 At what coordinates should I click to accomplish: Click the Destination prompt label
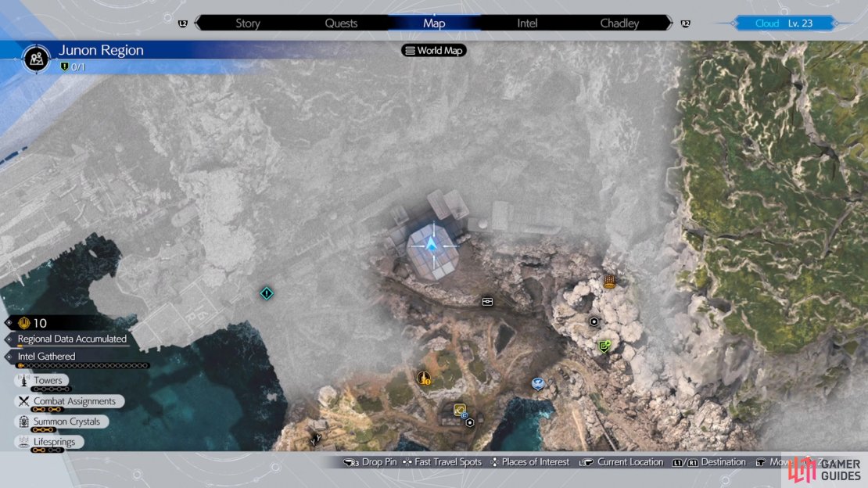(723, 462)
